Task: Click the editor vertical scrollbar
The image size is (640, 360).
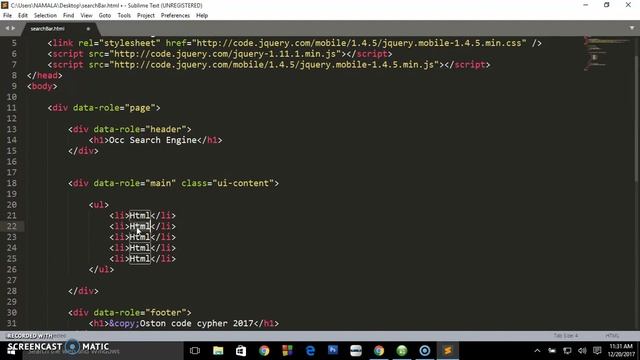Action: (x=637, y=118)
